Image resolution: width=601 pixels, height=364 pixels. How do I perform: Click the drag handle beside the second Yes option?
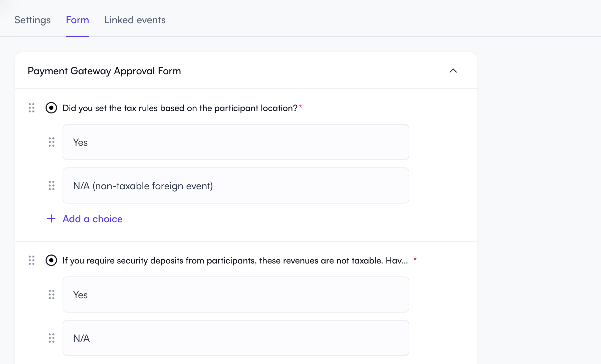pos(51,295)
